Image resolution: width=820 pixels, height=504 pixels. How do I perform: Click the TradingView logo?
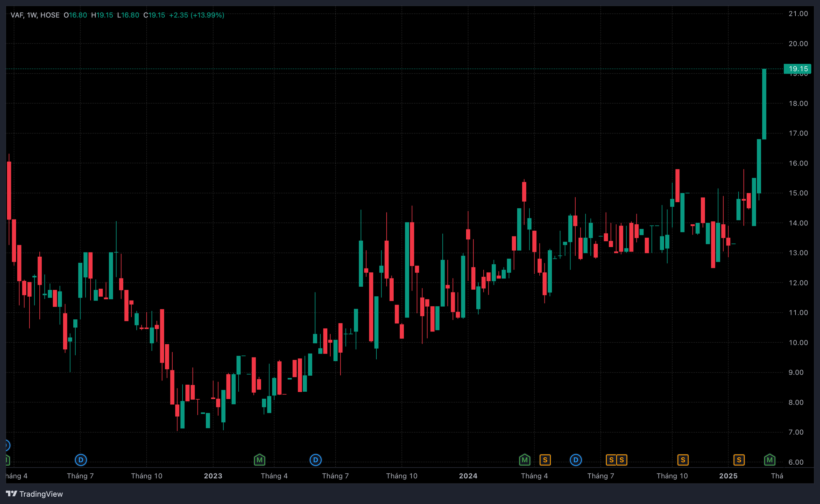34,494
